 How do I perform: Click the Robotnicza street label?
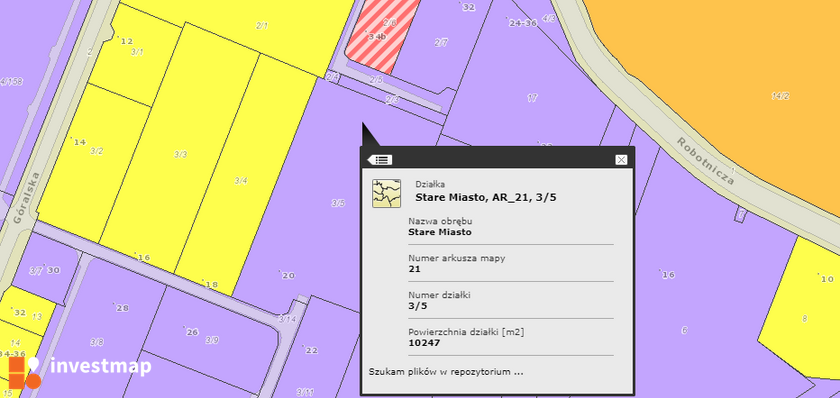click(705, 161)
